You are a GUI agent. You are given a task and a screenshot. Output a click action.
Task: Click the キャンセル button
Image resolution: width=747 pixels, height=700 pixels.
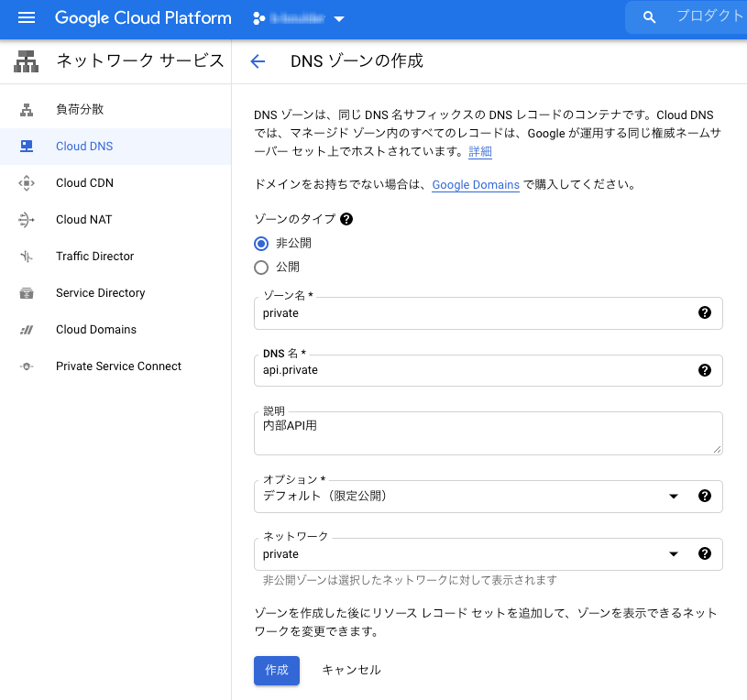352,670
